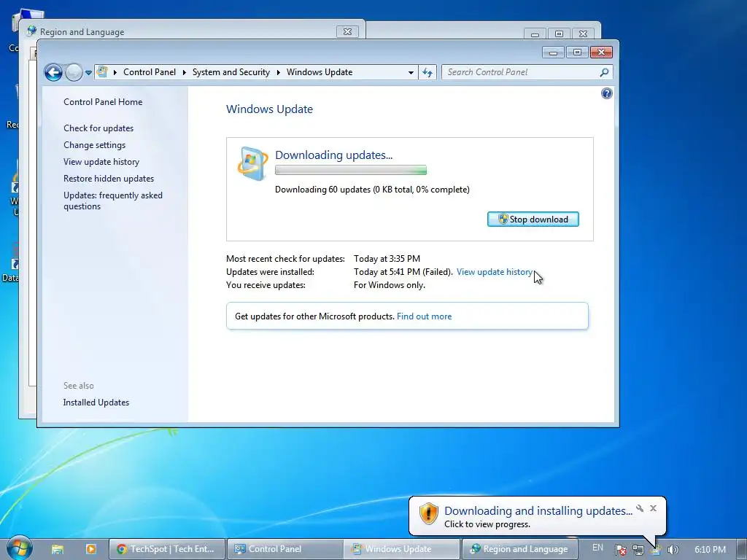The height and width of the screenshot is (560, 747).
Task: Open the Windows Start orb
Action: point(19,548)
